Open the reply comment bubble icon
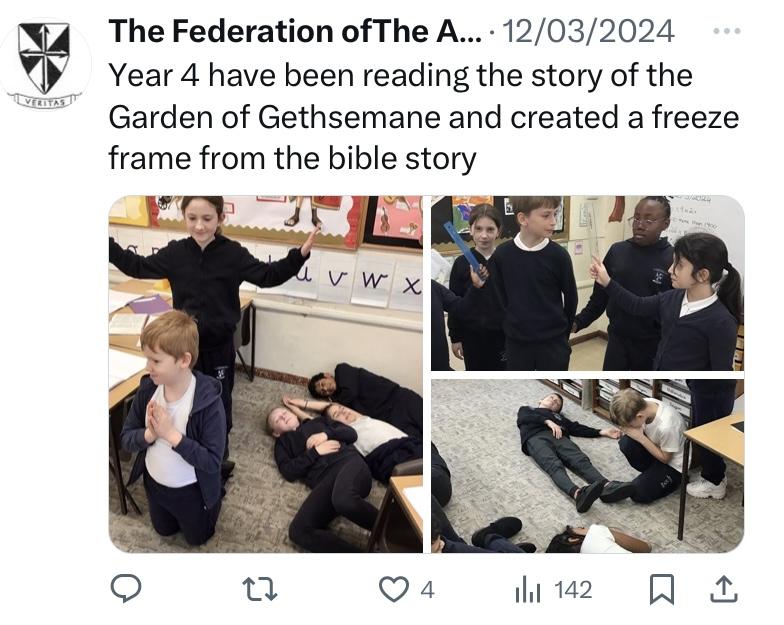 [126, 588]
